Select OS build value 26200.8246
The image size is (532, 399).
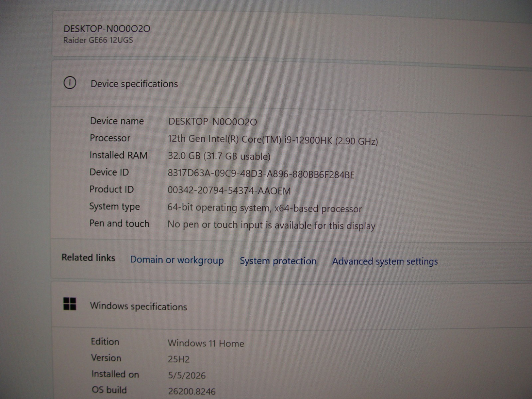pos(192,391)
